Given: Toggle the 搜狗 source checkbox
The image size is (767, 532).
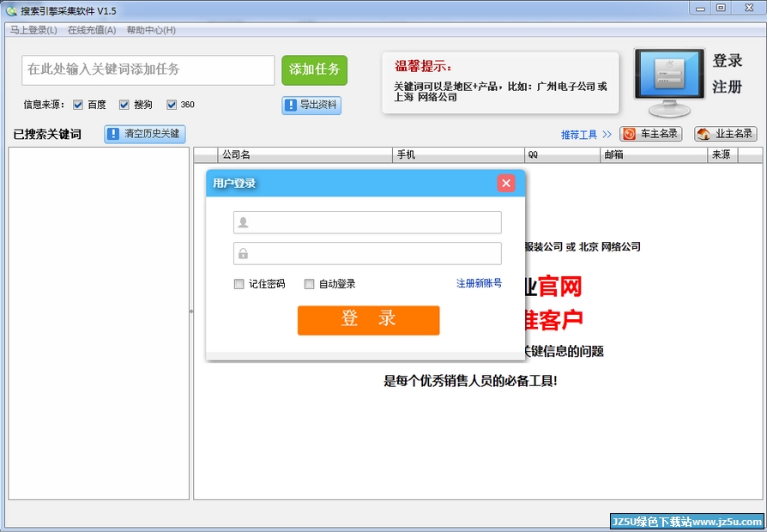Looking at the screenshot, I should click(x=124, y=104).
